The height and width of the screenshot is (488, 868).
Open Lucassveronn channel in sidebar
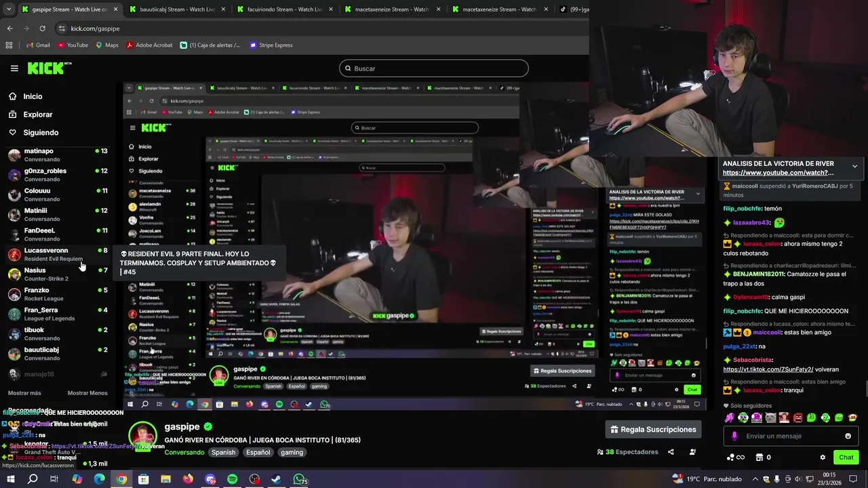click(57, 254)
